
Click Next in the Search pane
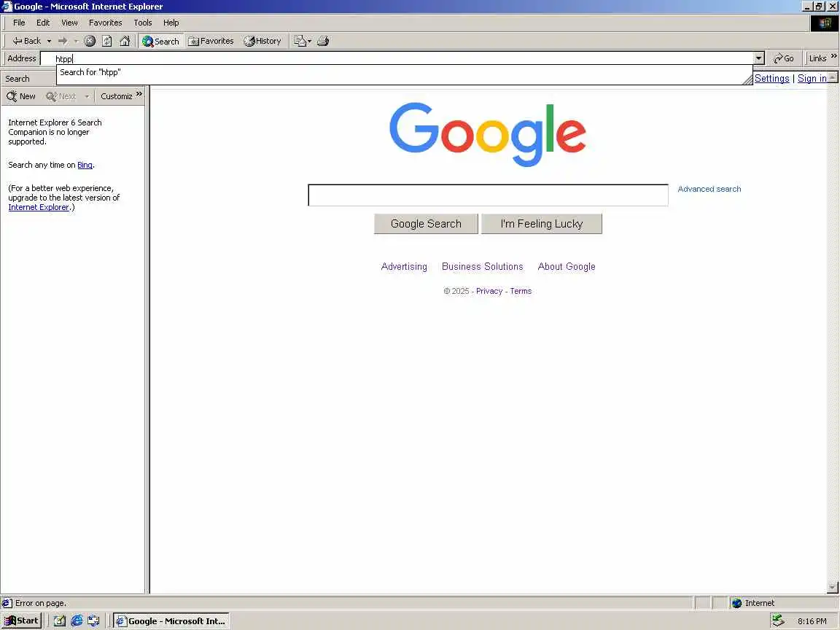(61, 96)
